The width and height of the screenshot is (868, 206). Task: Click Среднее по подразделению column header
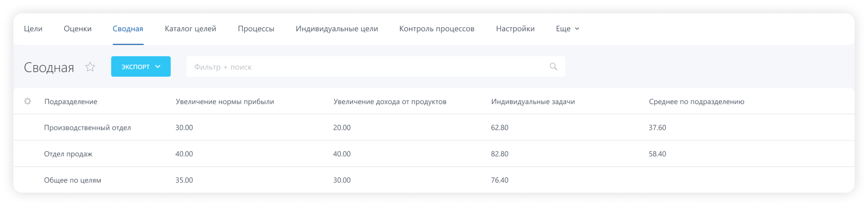696,102
